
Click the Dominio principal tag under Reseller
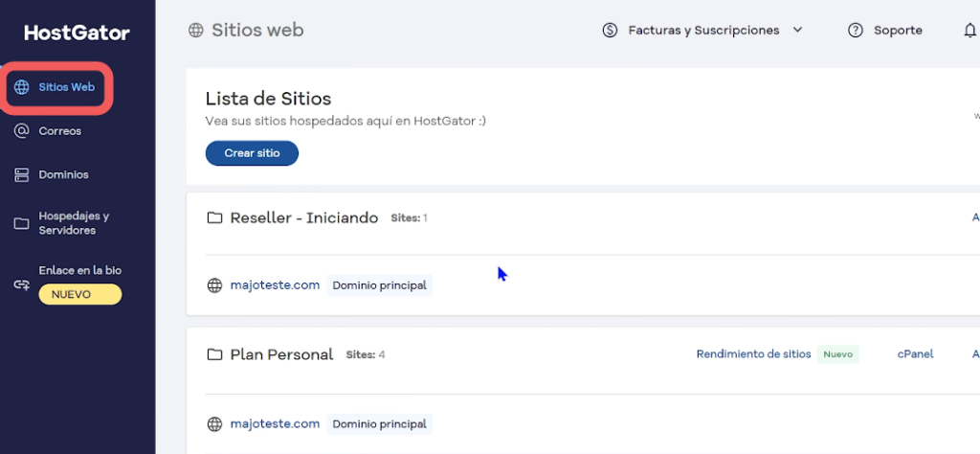click(379, 285)
